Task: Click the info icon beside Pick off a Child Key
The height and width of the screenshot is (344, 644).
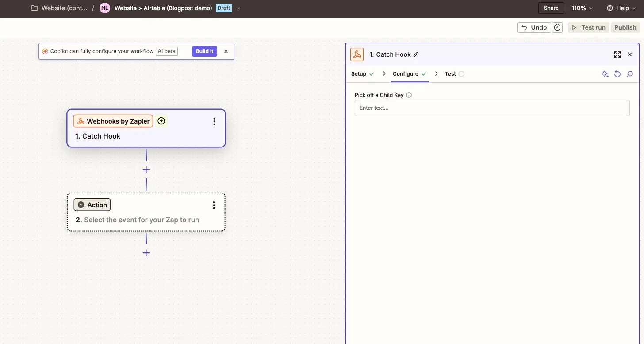Action: click(x=409, y=95)
